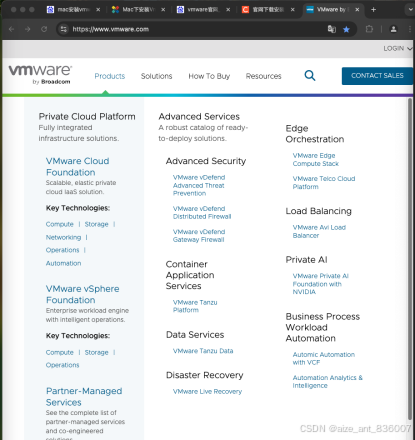Click the 'Data Services' heading
The height and width of the screenshot is (440, 415).
(195, 335)
